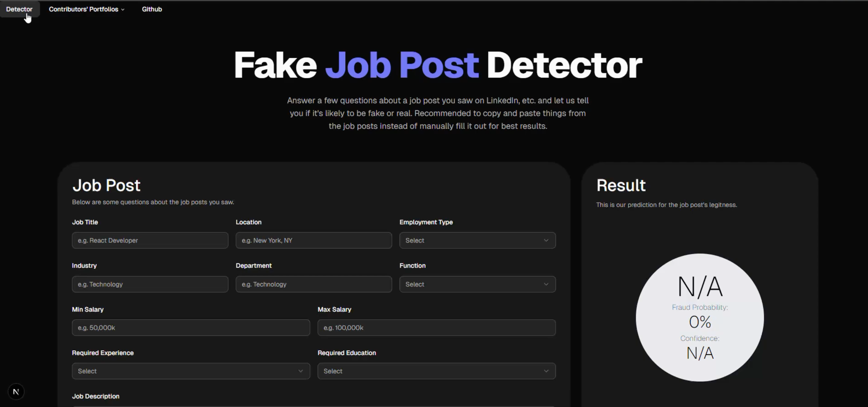Click the Contributors' Portfolios chevron icon
The width and height of the screenshot is (868, 407).
[x=123, y=10]
